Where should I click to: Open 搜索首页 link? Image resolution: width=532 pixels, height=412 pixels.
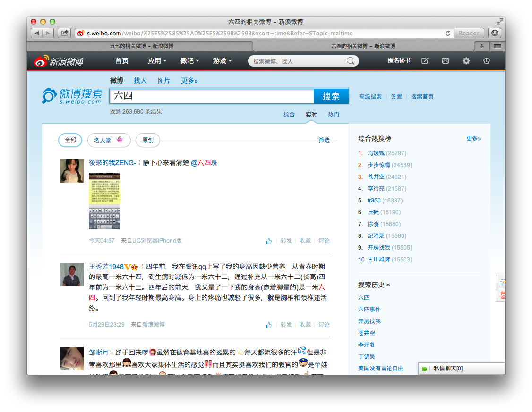pyautogui.click(x=422, y=97)
